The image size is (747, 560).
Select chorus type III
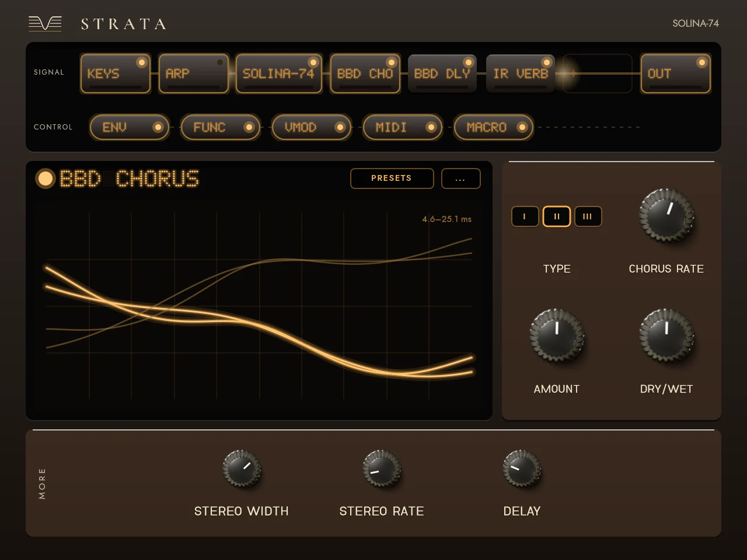[588, 216]
